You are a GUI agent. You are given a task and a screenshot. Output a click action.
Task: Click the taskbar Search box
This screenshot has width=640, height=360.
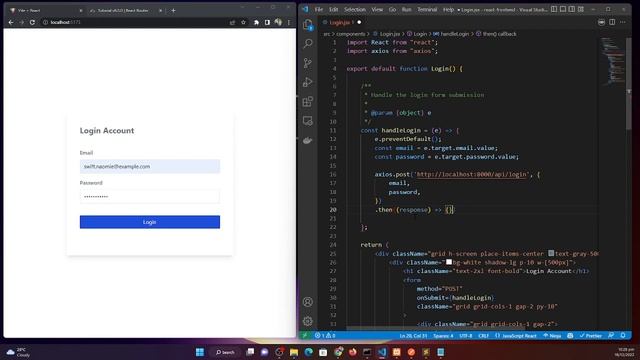(x=225, y=352)
